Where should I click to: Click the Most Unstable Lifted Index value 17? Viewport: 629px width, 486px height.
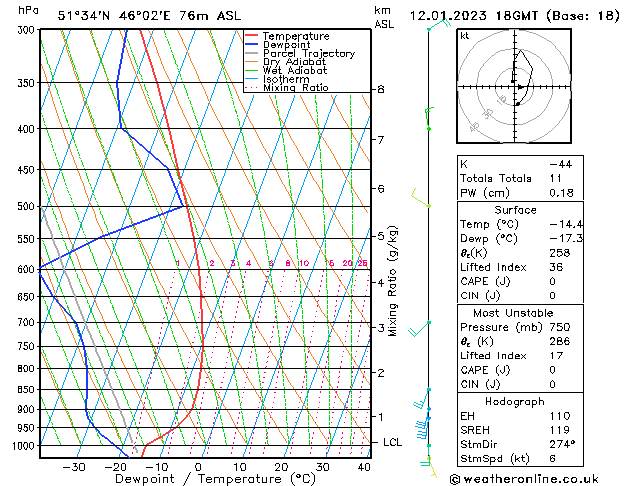556,356
